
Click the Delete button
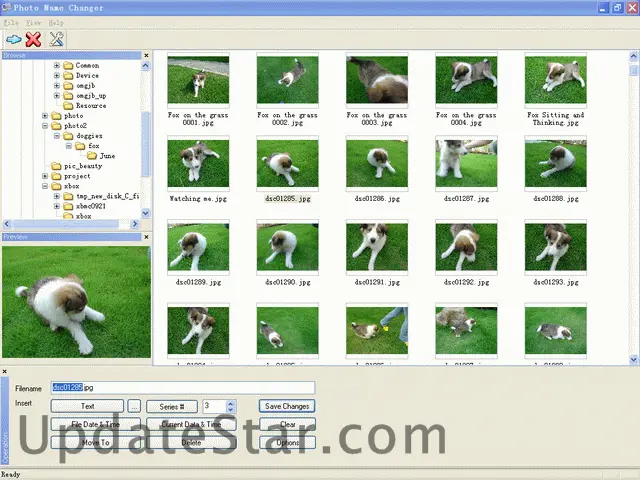(x=191, y=442)
